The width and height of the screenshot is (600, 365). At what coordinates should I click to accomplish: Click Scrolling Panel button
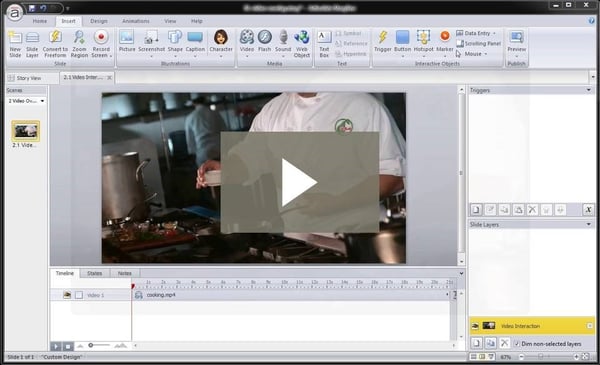click(479, 44)
